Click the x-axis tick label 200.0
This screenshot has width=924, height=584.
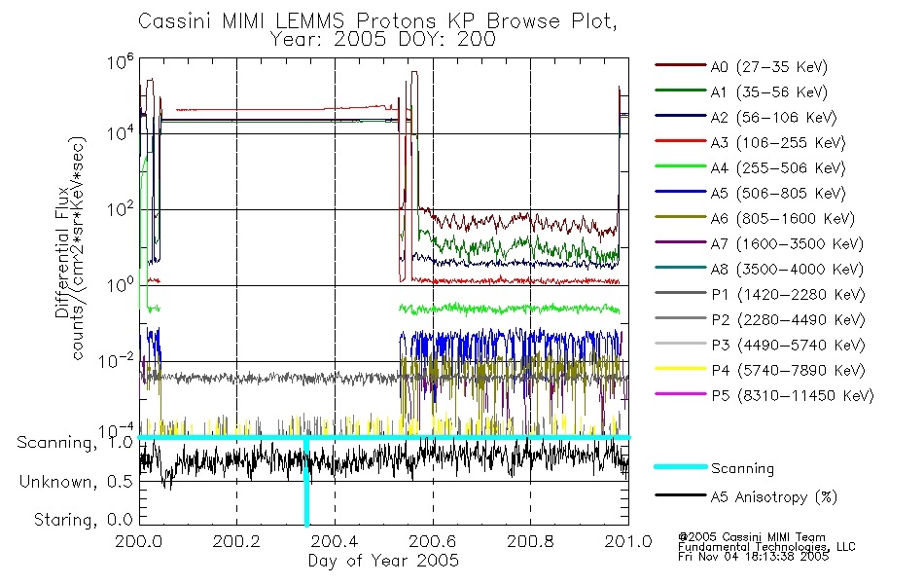pyautogui.click(x=138, y=541)
